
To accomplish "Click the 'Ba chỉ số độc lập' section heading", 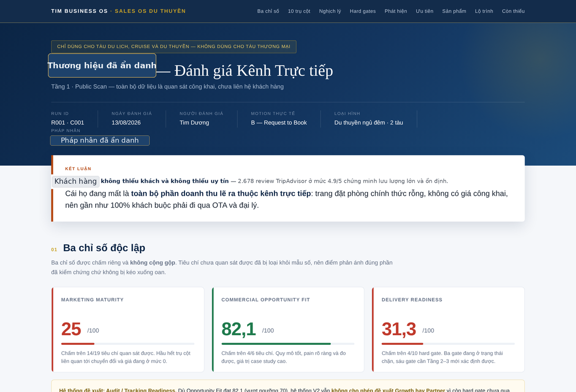I will (x=104, y=248).
